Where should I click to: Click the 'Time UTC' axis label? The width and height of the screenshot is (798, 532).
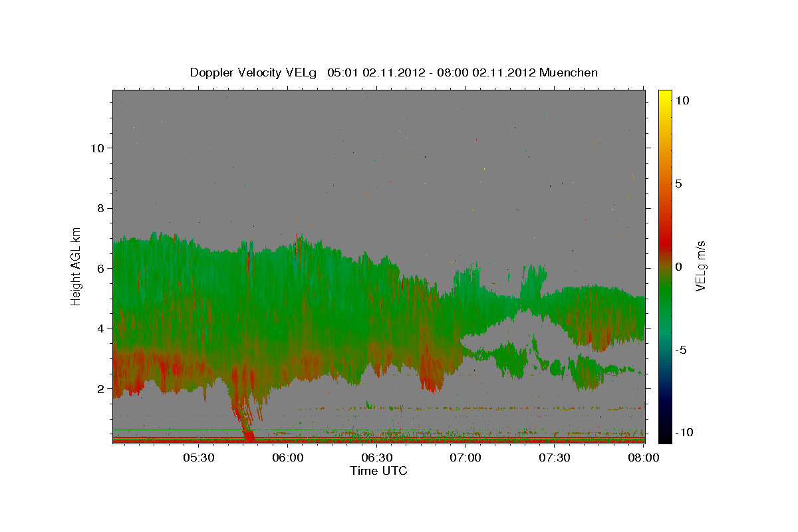pos(378,471)
